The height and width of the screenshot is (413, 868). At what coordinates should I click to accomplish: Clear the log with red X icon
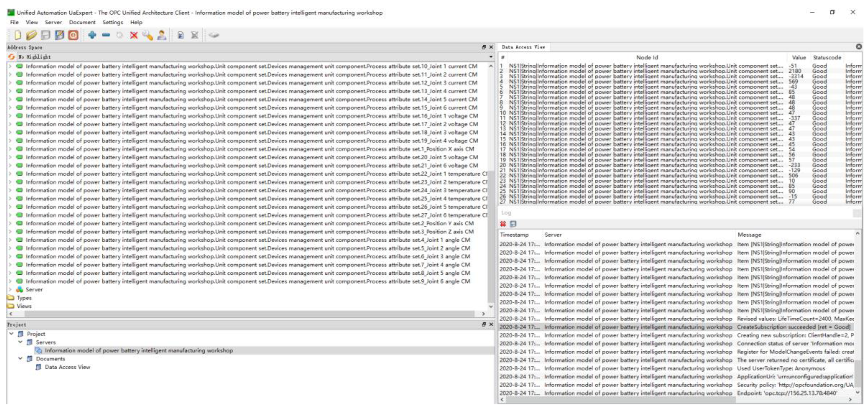point(503,224)
